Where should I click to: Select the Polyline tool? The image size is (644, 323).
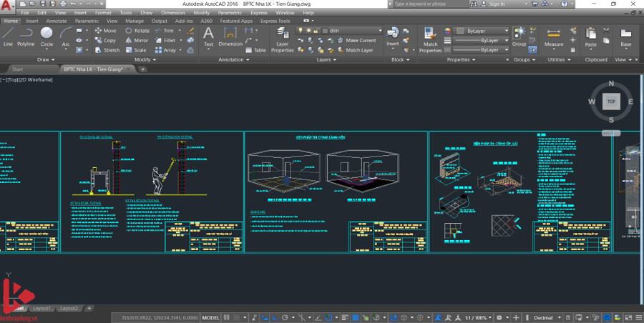pos(26,36)
